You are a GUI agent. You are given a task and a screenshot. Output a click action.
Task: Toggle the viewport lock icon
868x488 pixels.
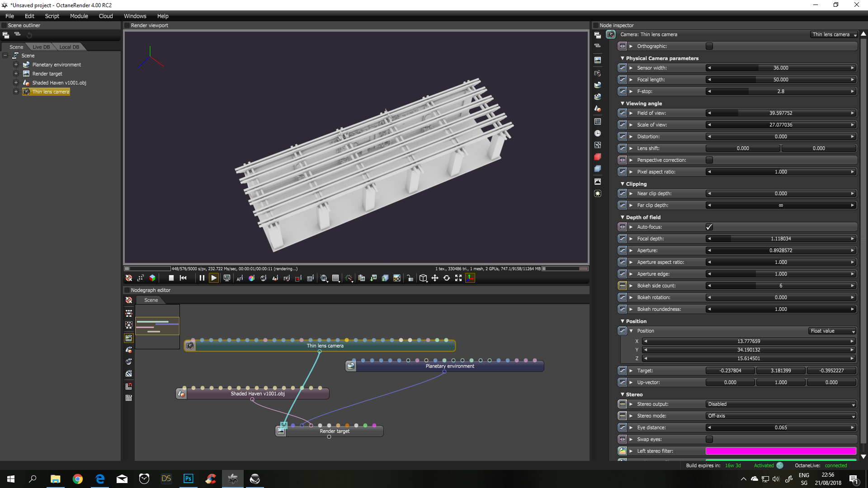[x=410, y=278]
